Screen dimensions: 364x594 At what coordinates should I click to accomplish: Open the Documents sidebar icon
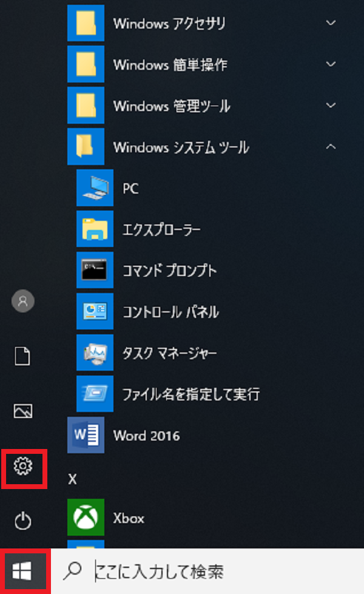tap(22, 356)
